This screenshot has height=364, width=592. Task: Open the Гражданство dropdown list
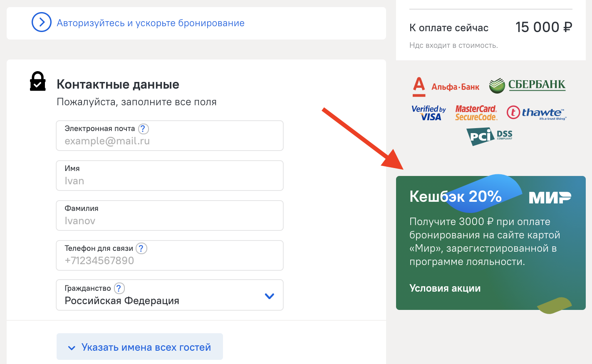(x=269, y=296)
